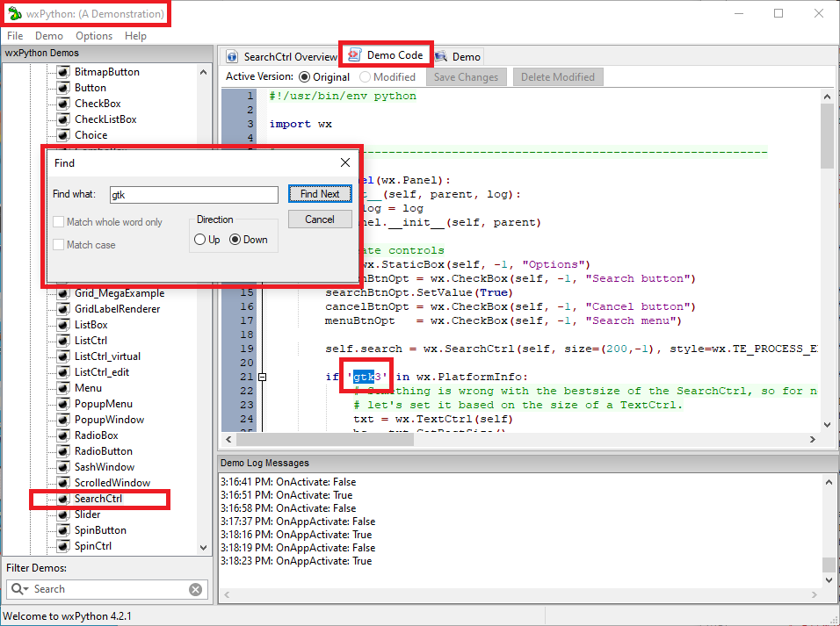Click the code editor vertical scrollbar thumb
840x626 pixels.
pyautogui.click(x=827, y=136)
